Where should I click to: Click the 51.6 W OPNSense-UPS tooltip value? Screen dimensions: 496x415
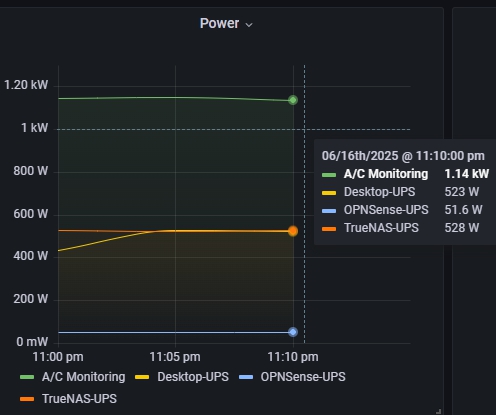463,210
